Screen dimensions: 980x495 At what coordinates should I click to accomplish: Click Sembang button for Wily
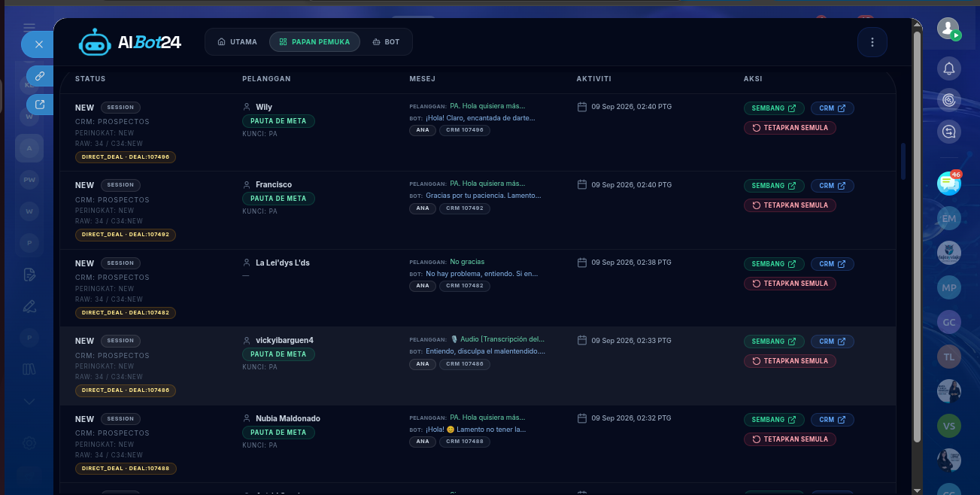point(774,108)
